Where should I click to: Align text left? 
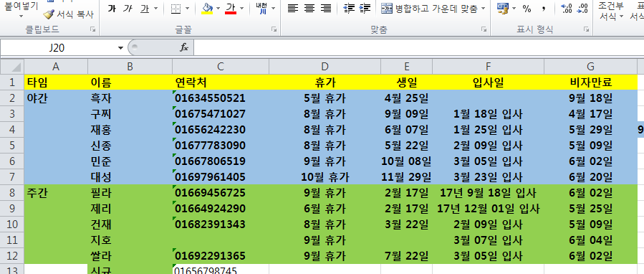coord(292,8)
